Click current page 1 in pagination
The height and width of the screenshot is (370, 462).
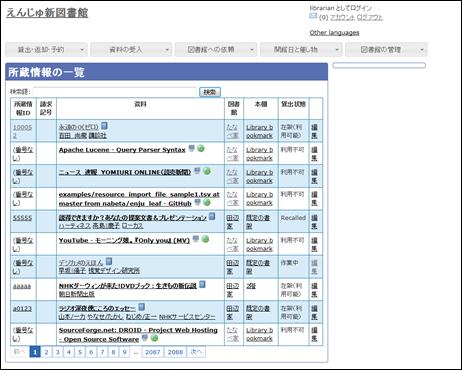tap(35, 352)
